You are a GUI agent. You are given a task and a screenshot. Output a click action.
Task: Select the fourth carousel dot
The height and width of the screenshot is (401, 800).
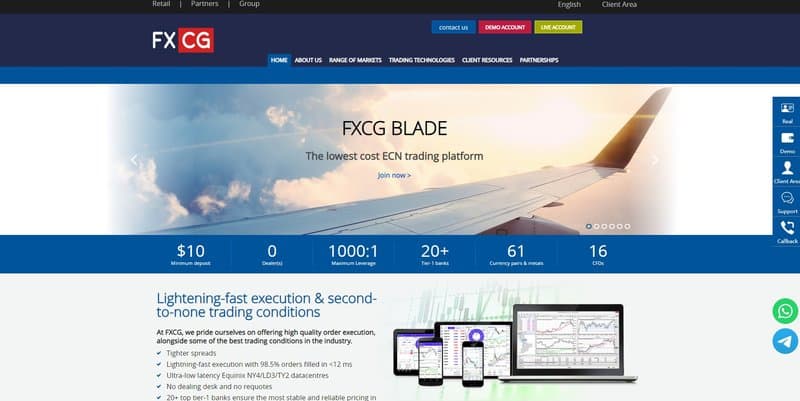click(x=612, y=226)
